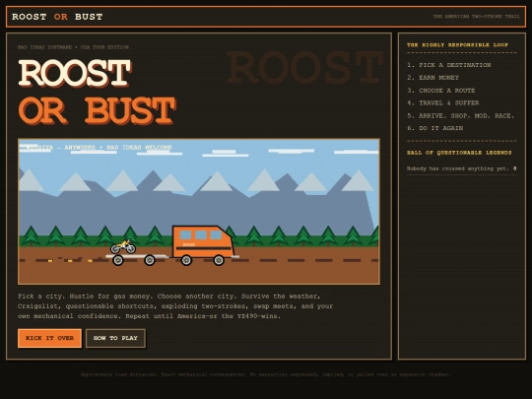Click the footer disclaimer about road distances
This screenshot has width=532, height=399.
[x=266, y=374]
